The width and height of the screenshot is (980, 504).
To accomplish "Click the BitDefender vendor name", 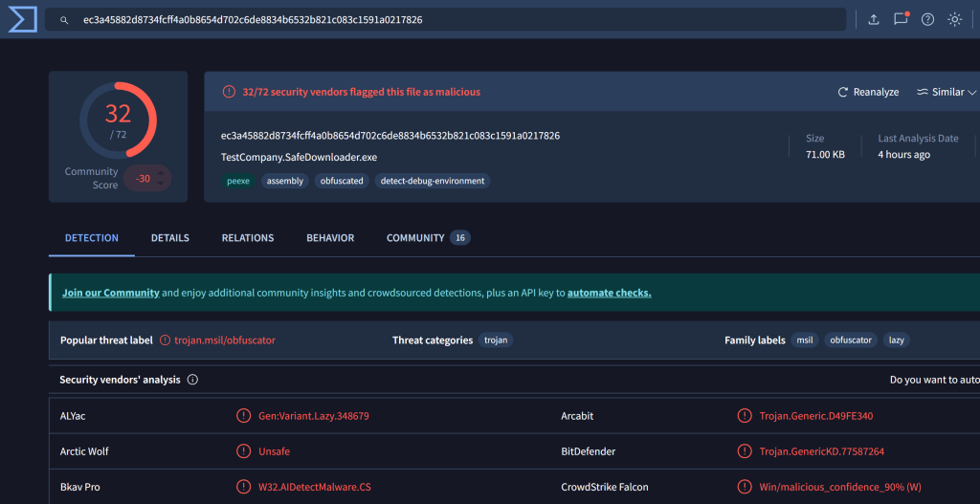I will tap(589, 450).
